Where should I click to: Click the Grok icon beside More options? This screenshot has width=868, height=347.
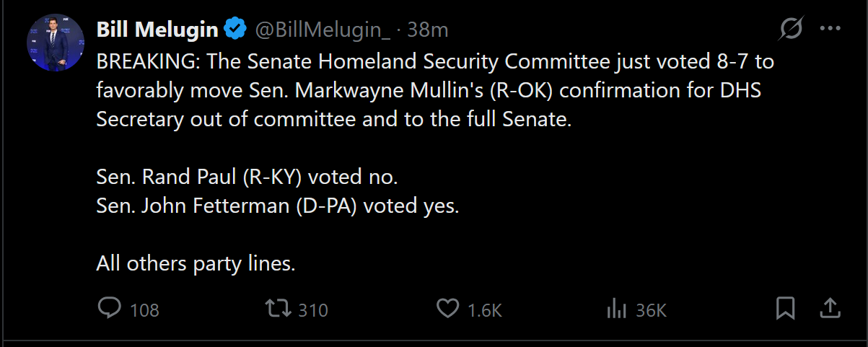point(791,30)
